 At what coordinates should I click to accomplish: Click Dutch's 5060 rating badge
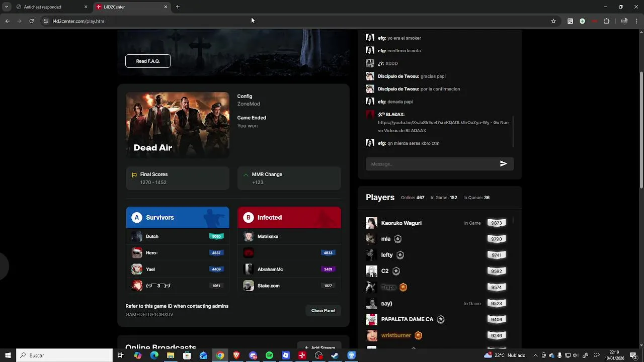216,236
